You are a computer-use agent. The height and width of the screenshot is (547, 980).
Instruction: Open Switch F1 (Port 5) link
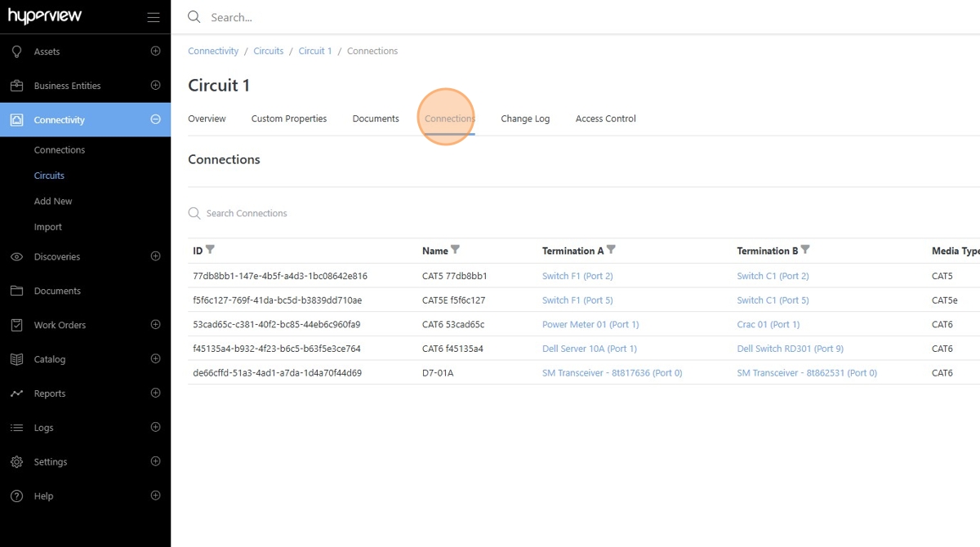[x=577, y=300]
